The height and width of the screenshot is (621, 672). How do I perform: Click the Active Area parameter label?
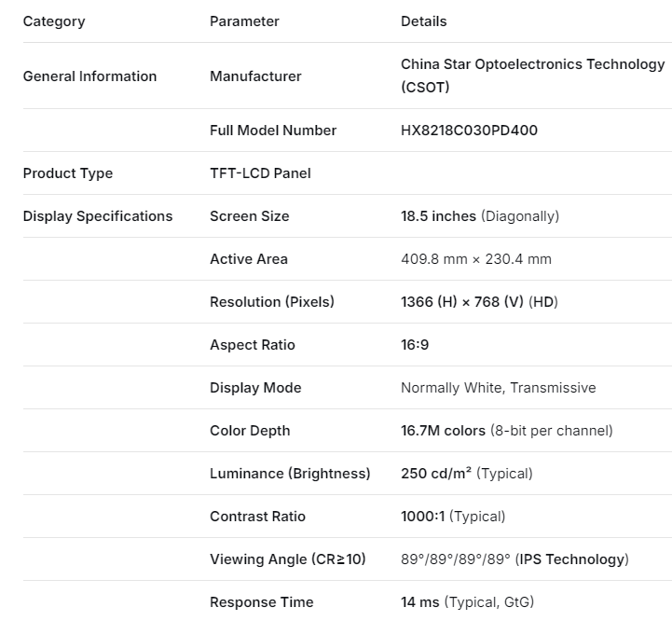pyautogui.click(x=248, y=259)
